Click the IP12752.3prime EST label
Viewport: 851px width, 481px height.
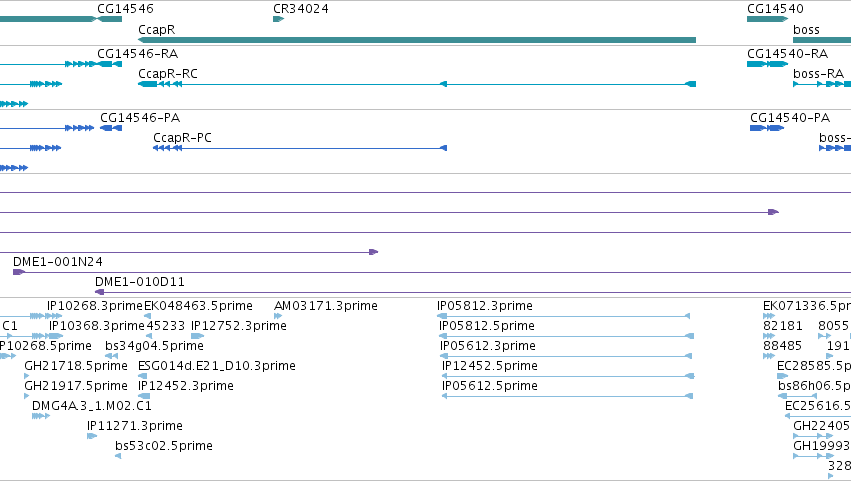pos(239,326)
